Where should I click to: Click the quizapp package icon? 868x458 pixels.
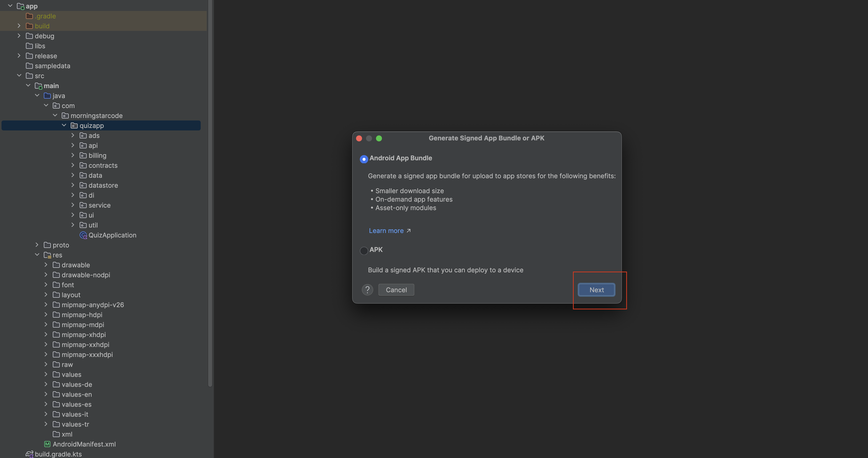(x=74, y=126)
